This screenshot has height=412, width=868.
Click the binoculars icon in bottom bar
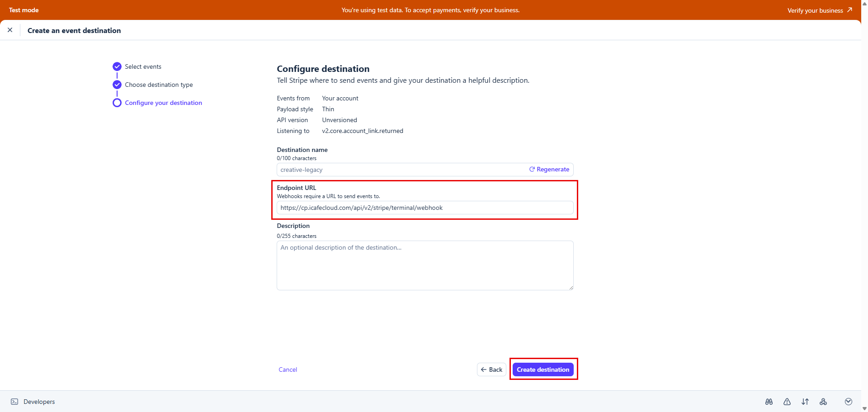coord(769,402)
